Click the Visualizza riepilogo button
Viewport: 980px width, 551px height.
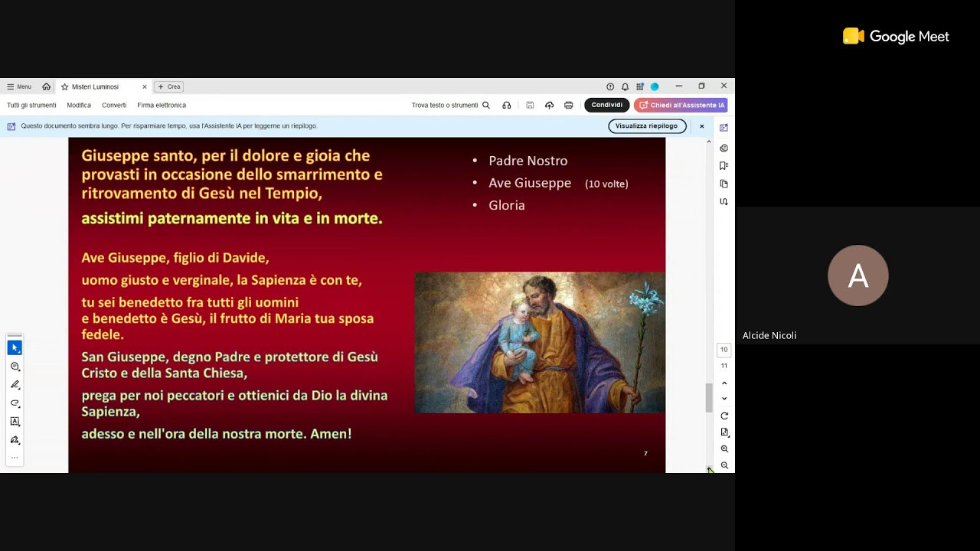[647, 126]
